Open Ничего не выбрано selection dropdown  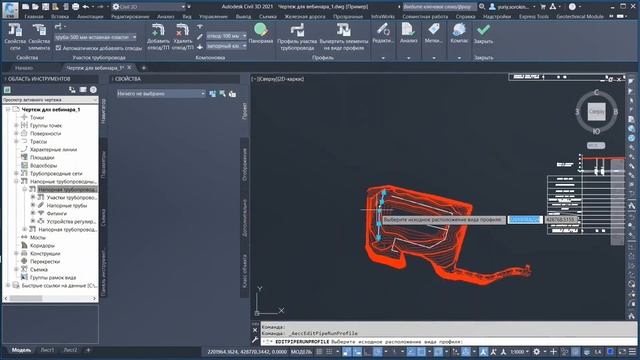[161, 93]
